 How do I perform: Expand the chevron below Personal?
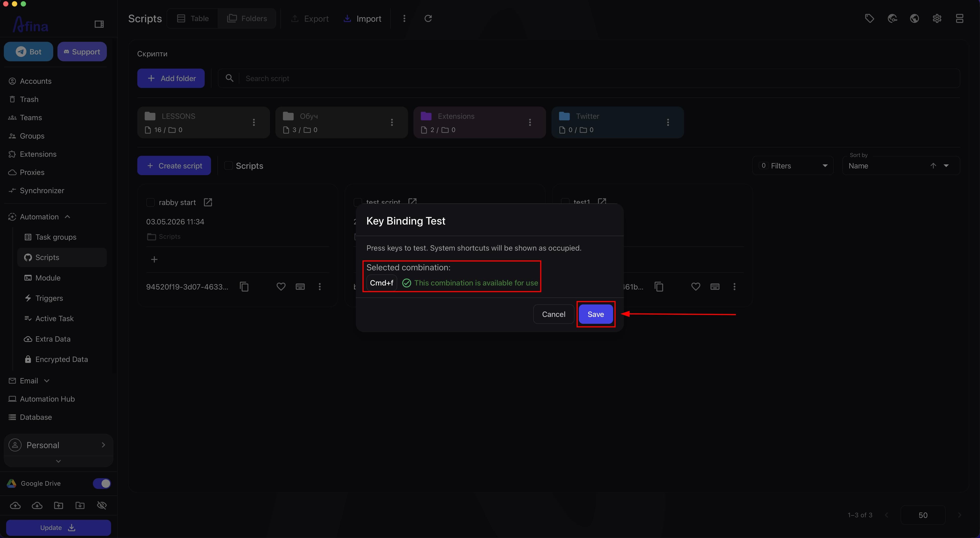click(x=58, y=461)
